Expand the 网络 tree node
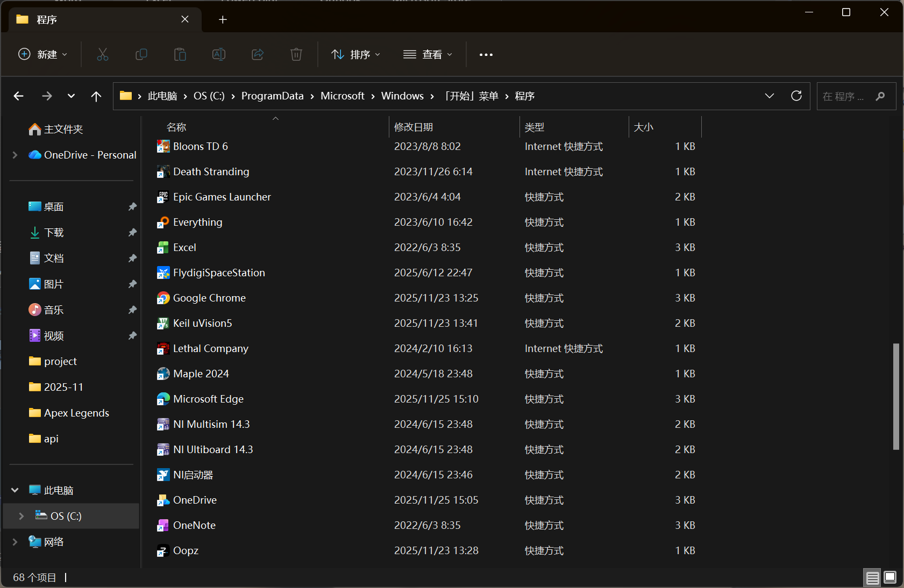 pyautogui.click(x=15, y=542)
